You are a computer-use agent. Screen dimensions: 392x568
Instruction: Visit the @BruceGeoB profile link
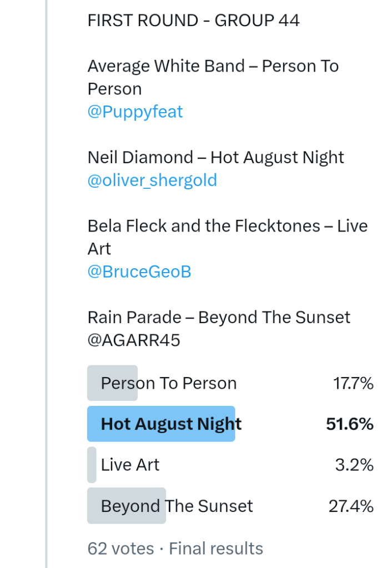[x=139, y=272]
